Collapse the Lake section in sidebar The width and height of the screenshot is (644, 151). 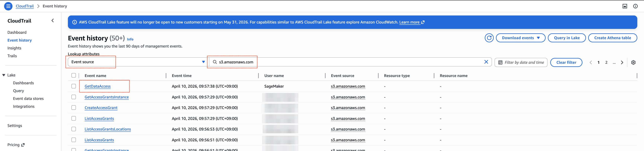coord(4,75)
